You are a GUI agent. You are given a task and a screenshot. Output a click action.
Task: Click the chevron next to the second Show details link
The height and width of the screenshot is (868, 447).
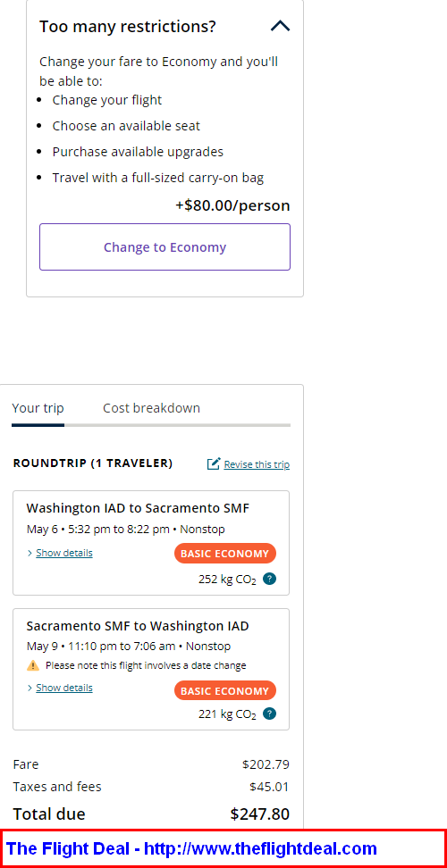coord(30,689)
